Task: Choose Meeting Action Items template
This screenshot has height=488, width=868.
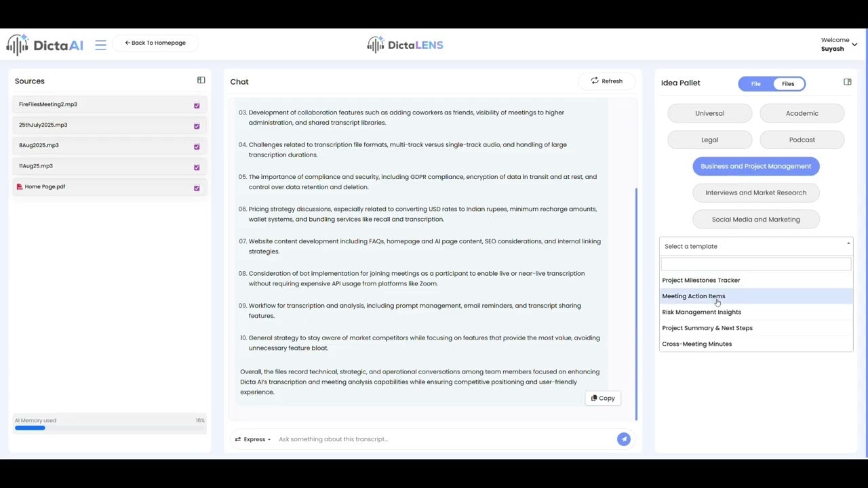Action: click(x=756, y=296)
